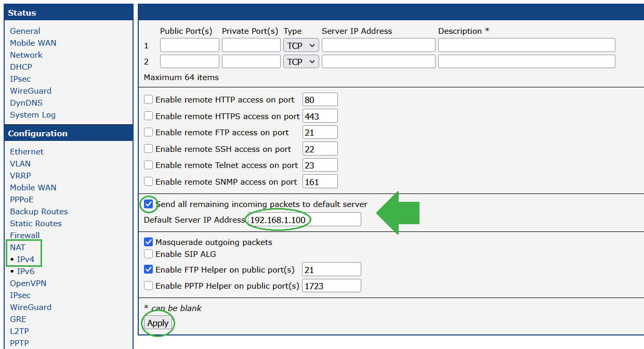Screen dimensions: 644x349
Task: Click Default Server IP Address field
Action: (304, 219)
